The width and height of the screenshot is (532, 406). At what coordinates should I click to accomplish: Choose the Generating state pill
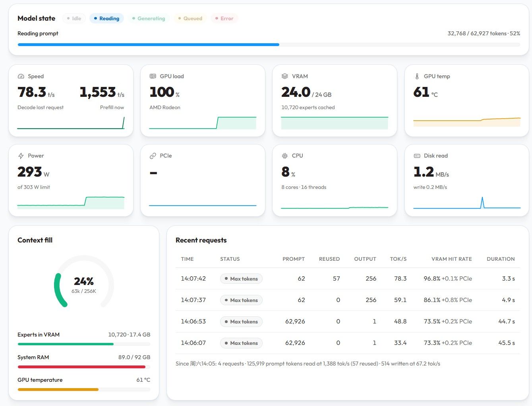pyautogui.click(x=149, y=18)
